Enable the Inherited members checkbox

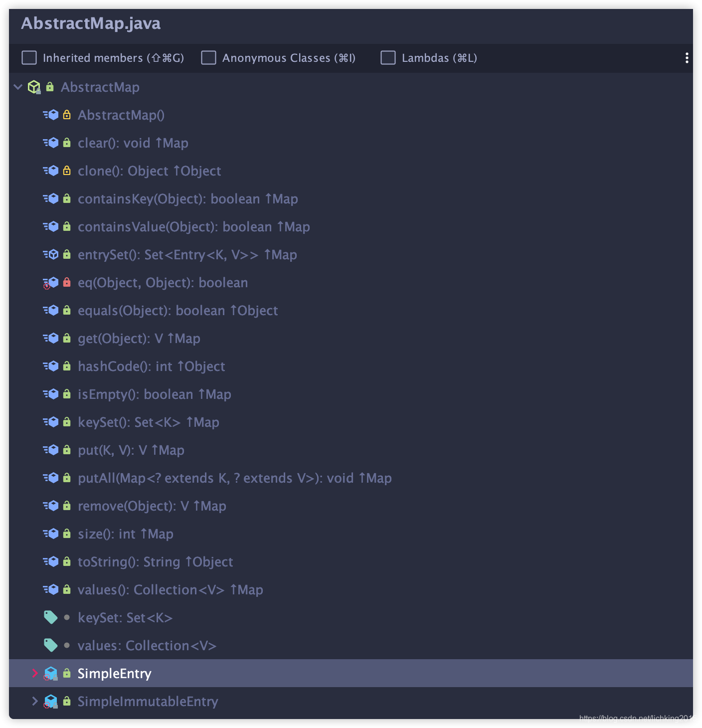[x=29, y=58]
